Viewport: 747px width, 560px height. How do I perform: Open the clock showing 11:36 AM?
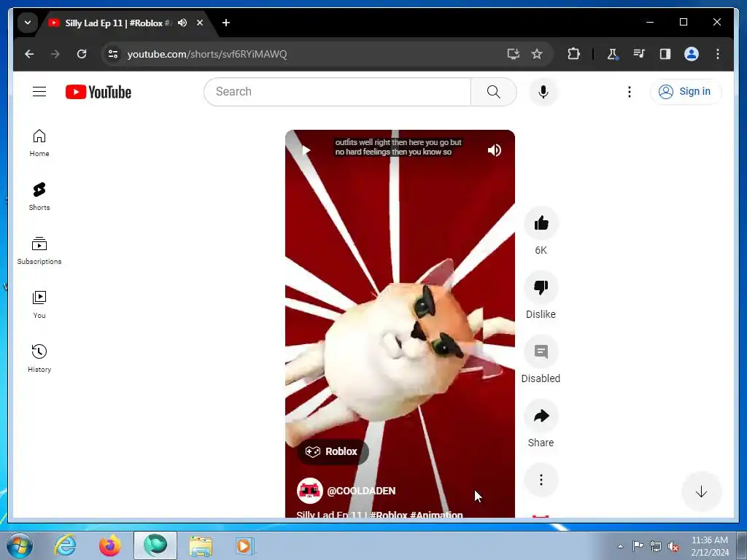coord(709,546)
